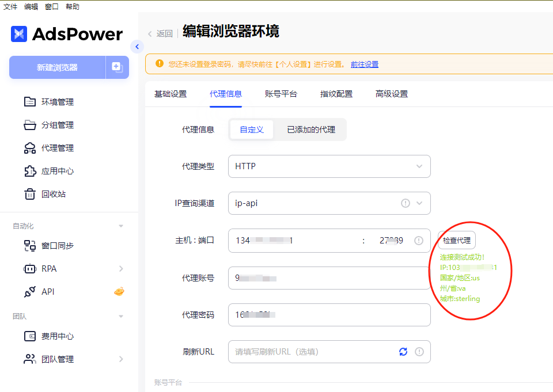This screenshot has height=392, width=553.
Task: Click the info icon in IP查询渠道 field
Action: click(406, 203)
